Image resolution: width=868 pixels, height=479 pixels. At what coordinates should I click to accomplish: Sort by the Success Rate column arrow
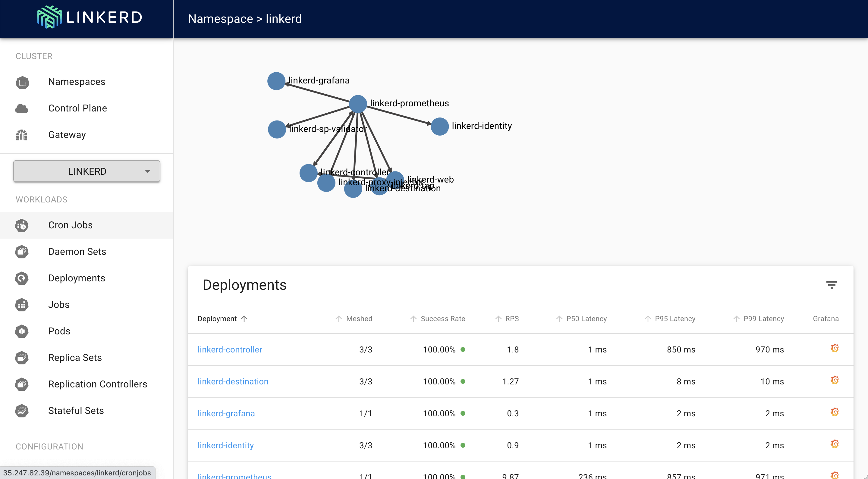[x=413, y=319]
